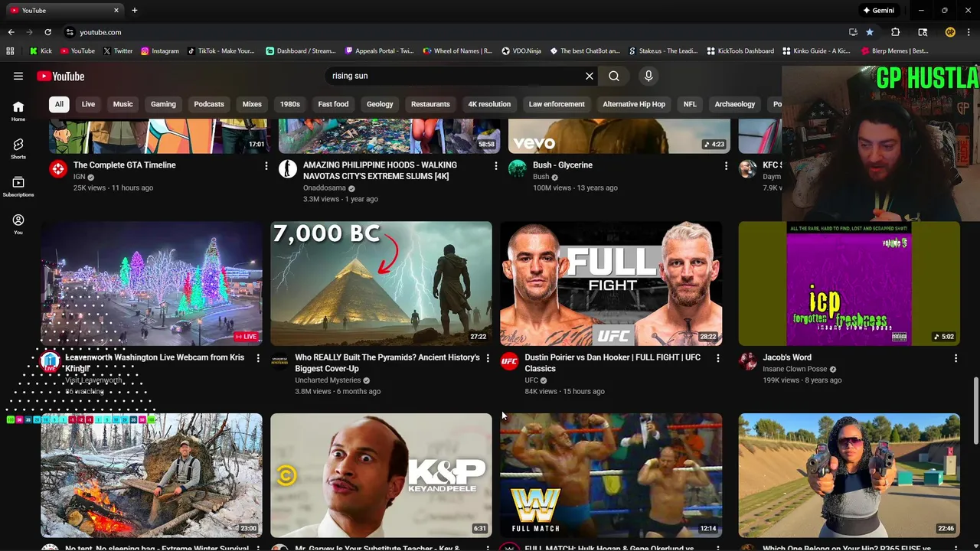Click the magnifier search button

point(614,76)
